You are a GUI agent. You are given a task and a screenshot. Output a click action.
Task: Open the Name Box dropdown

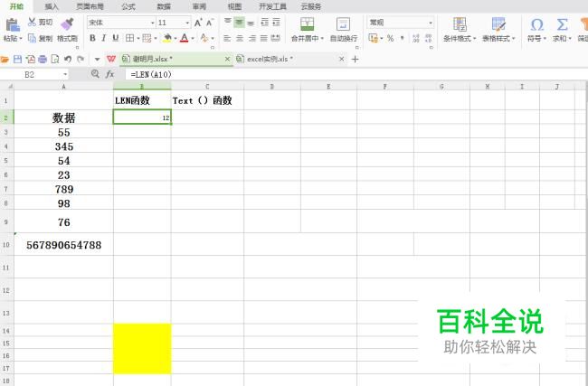(x=65, y=74)
